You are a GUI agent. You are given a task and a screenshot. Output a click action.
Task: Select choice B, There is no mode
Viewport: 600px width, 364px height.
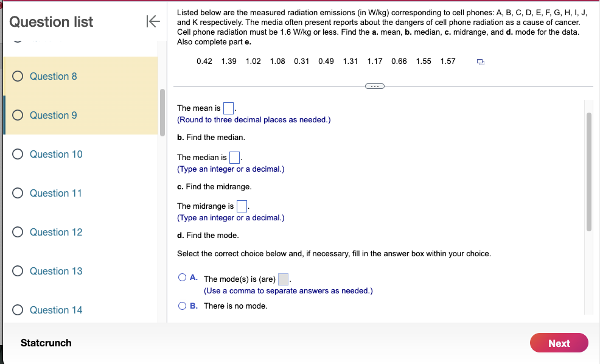click(x=183, y=304)
